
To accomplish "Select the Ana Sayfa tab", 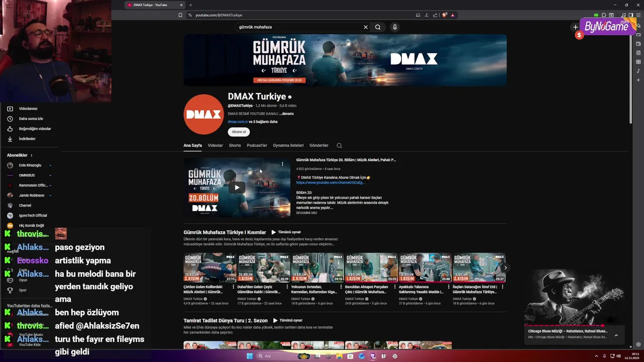I will 193,145.
